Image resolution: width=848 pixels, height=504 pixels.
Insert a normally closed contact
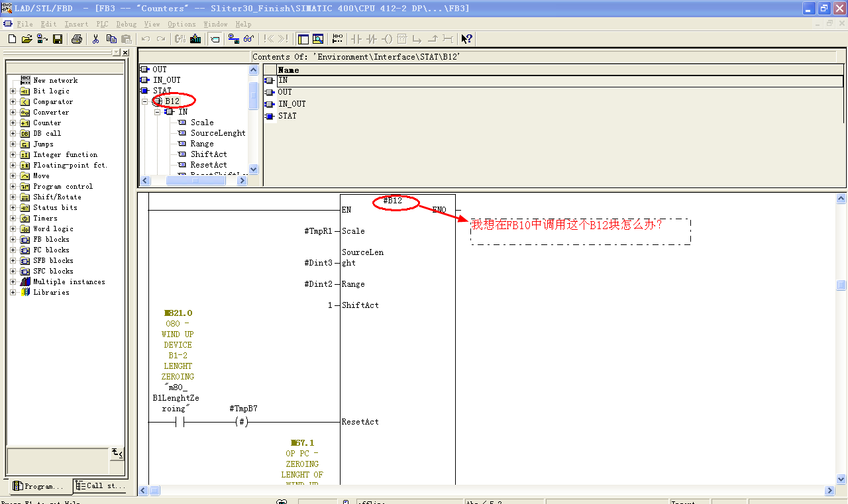tap(372, 39)
